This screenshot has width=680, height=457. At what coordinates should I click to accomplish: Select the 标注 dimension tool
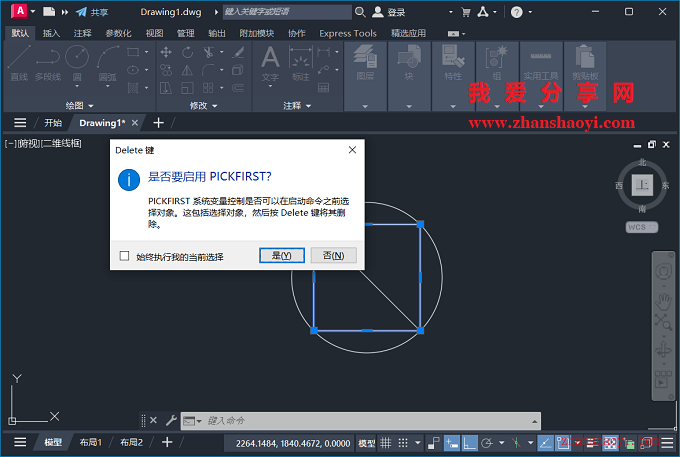click(301, 63)
